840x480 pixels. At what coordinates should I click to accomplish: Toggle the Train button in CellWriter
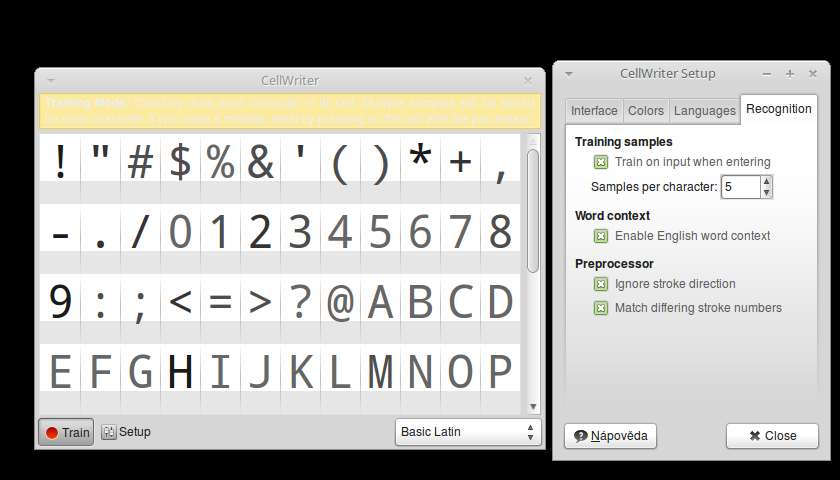66,432
